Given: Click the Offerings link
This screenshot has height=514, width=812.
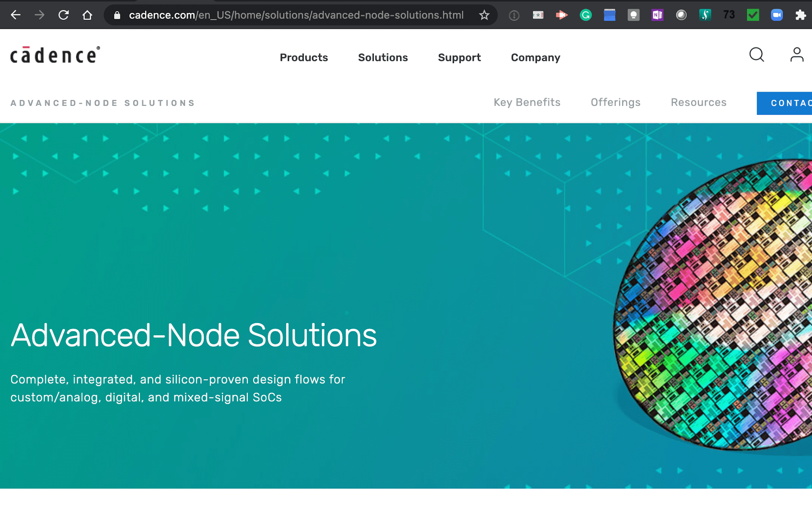Looking at the screenshot, I should [615, 102].
